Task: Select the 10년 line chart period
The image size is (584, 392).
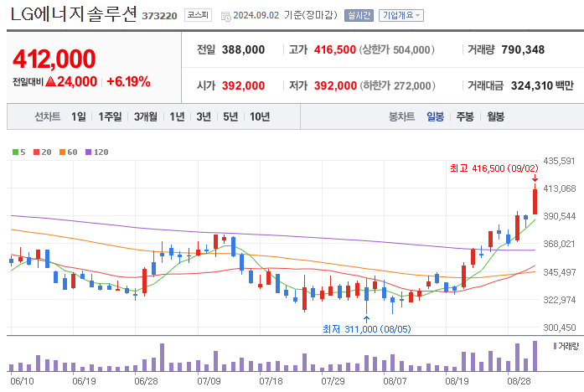Action: pos(260,117)
